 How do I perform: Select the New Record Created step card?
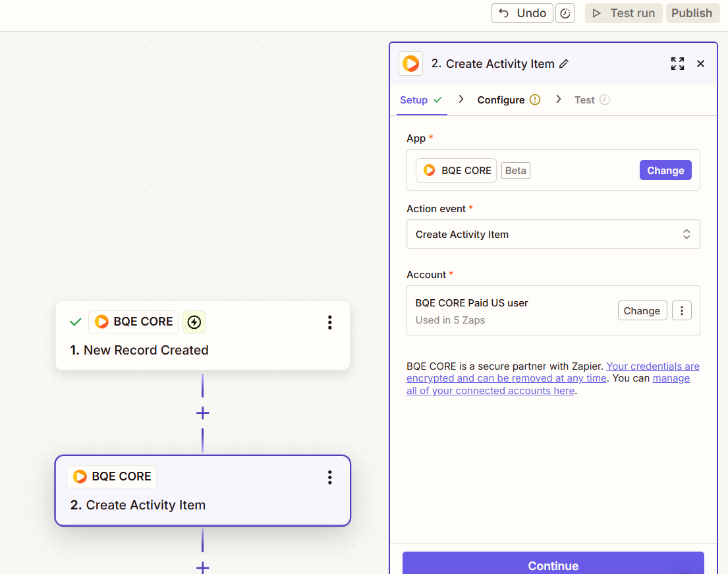click(202, 349)
